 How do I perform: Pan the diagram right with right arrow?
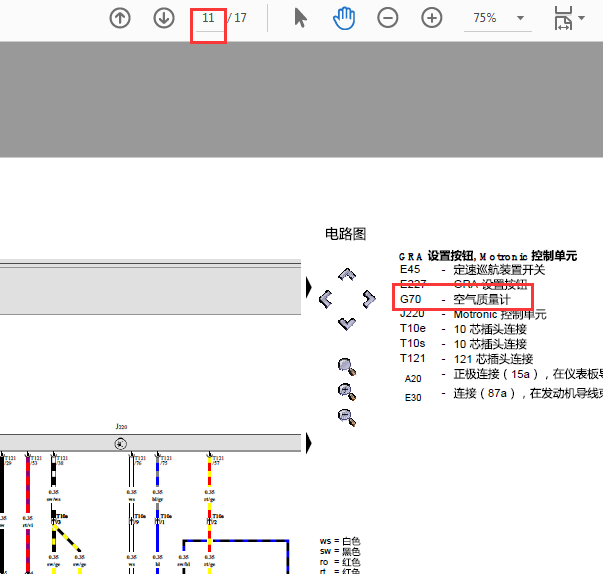pyautogui.click(x=369, y=299)
